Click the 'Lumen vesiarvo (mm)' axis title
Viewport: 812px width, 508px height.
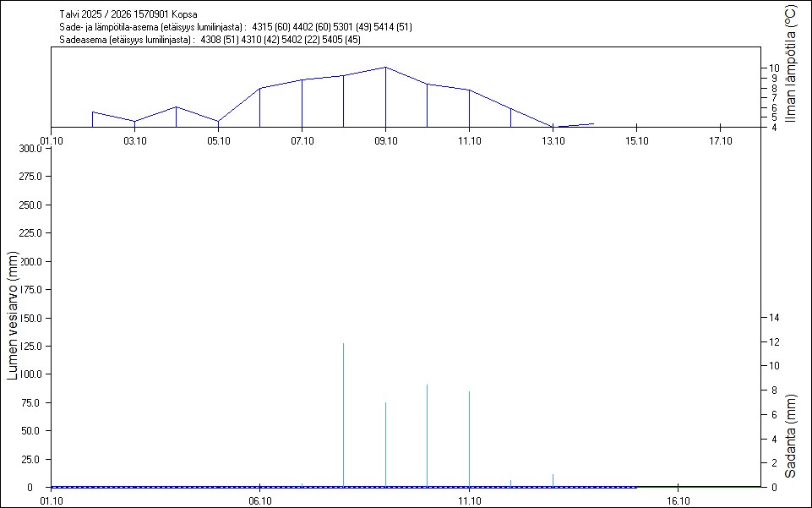pyautogui.click(x=13, y=315)
